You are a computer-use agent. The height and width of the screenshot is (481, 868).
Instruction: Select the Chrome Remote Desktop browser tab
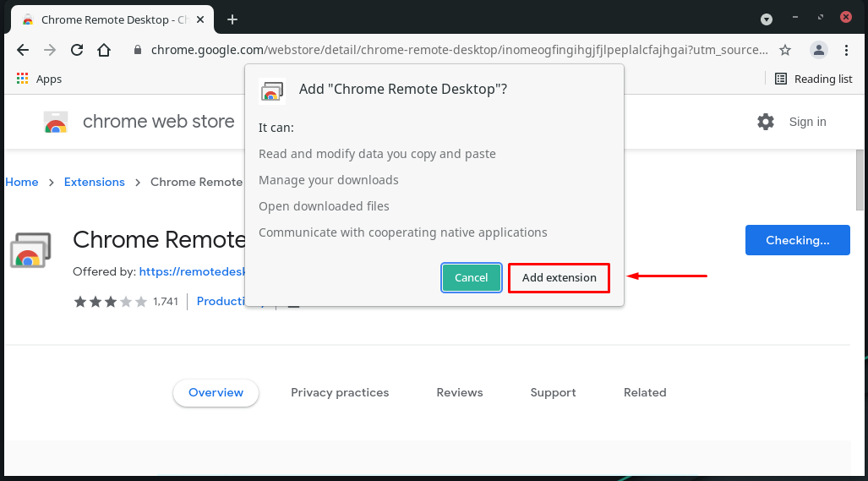[x=112, y=20]
